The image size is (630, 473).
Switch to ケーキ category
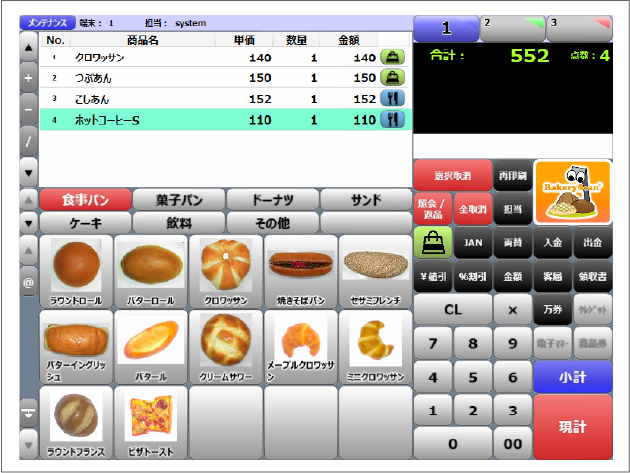click(86, 223)
